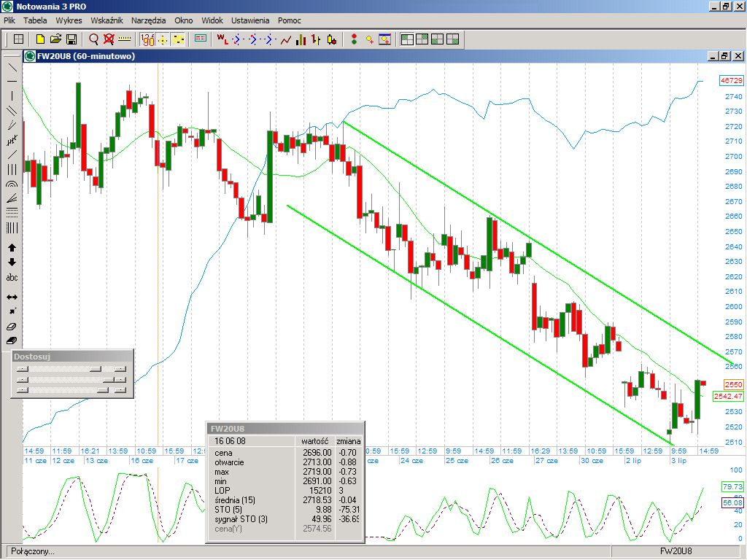747x560 pixels.
Task: Toggle the ruler measurement icon
Action: pyautogui.click(x=124, y=39)
